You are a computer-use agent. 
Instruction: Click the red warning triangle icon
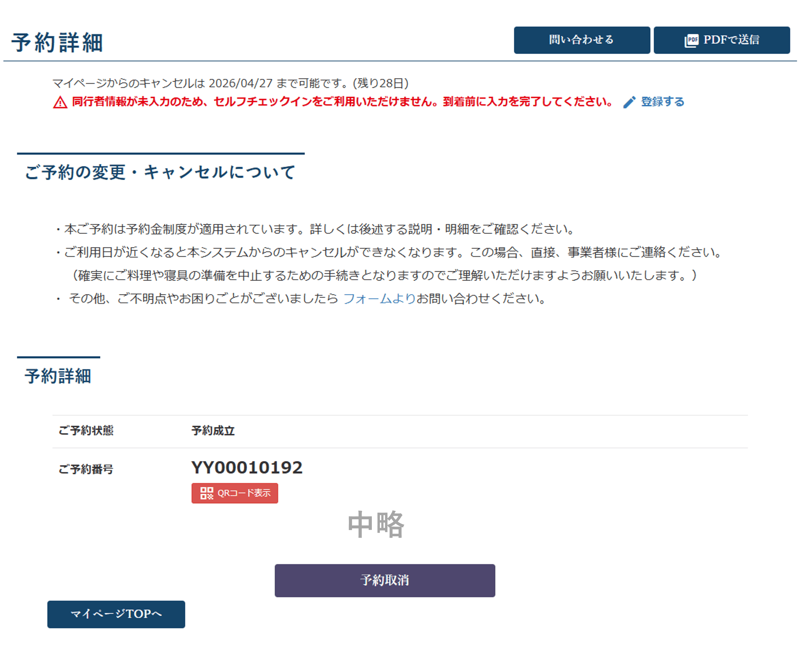tap(60, 102)
